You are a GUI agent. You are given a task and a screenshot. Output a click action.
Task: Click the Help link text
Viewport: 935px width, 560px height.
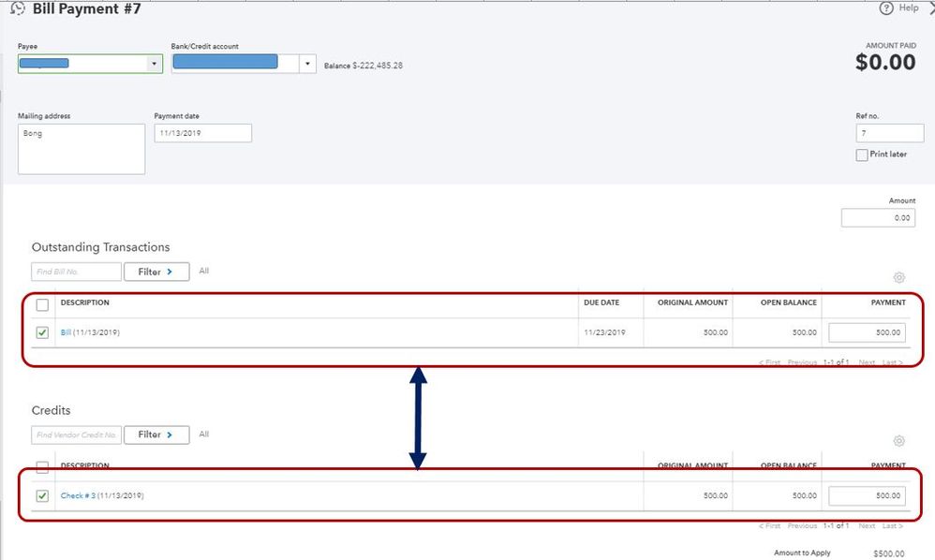[909, 7]
